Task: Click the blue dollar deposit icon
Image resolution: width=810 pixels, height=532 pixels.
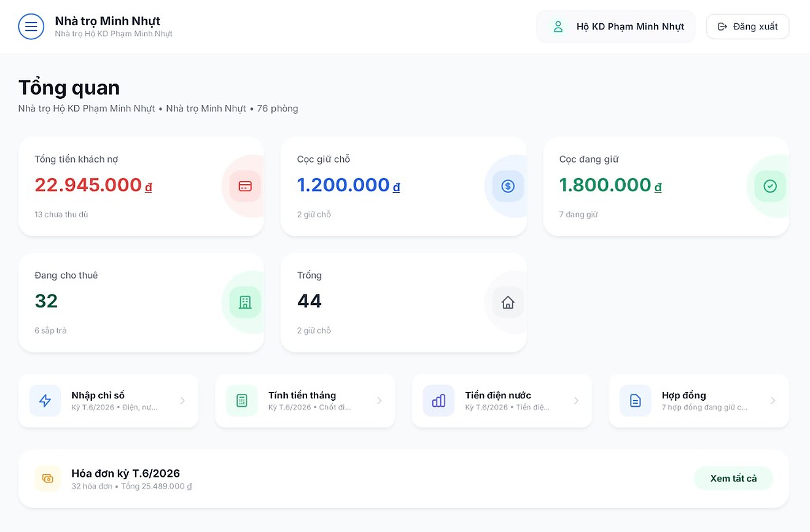Action: click(508, 186)
